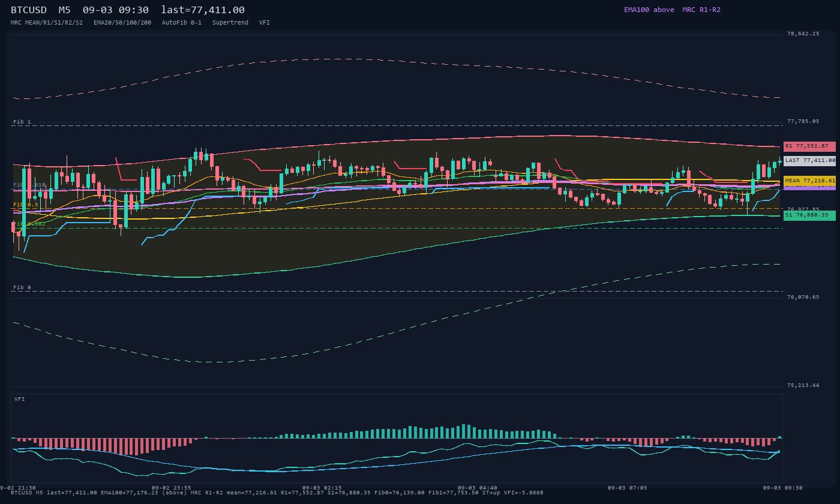Click the 'VFI' legend entry in header
The height and width of the screenshot is (504, 840).
(x=265, y=23)
